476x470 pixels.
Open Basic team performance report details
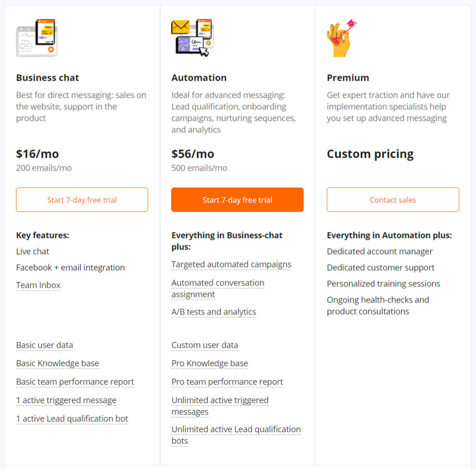(x=75, y=382)
